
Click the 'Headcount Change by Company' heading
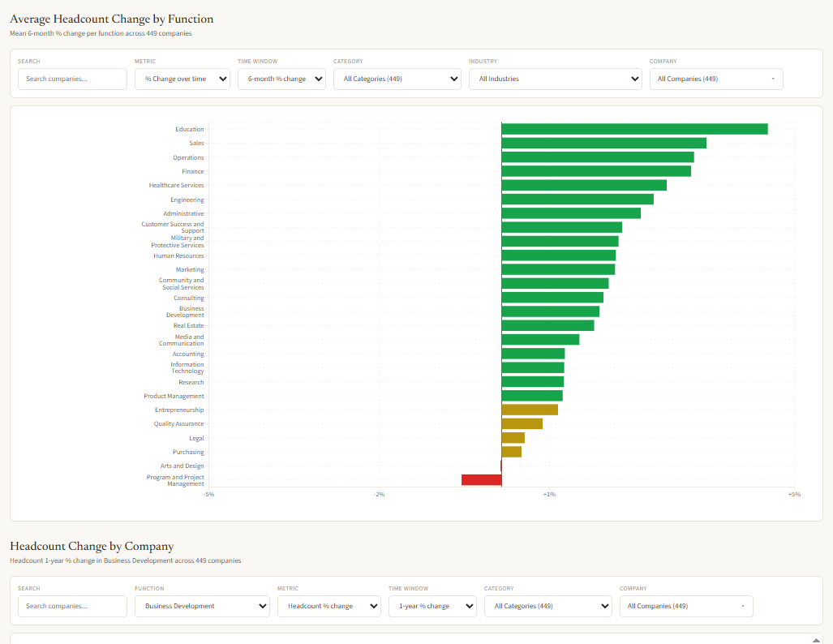pyautogui.click(x=92, y=546)
